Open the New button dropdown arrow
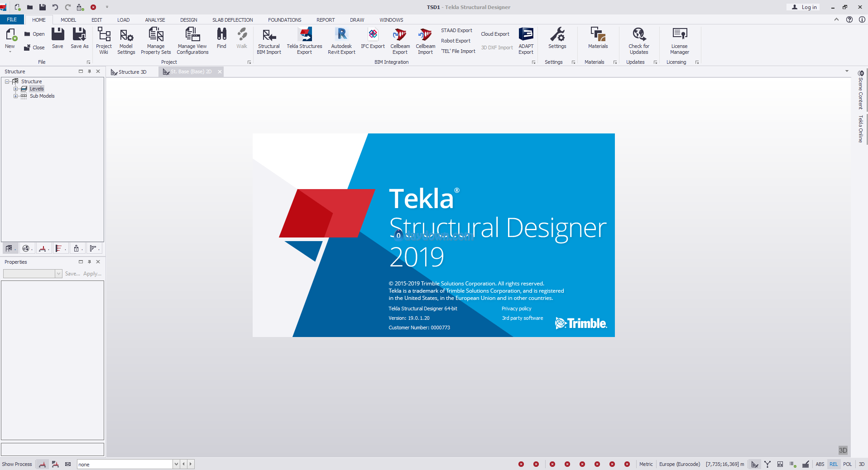868x470 pixels. [10, 52]
